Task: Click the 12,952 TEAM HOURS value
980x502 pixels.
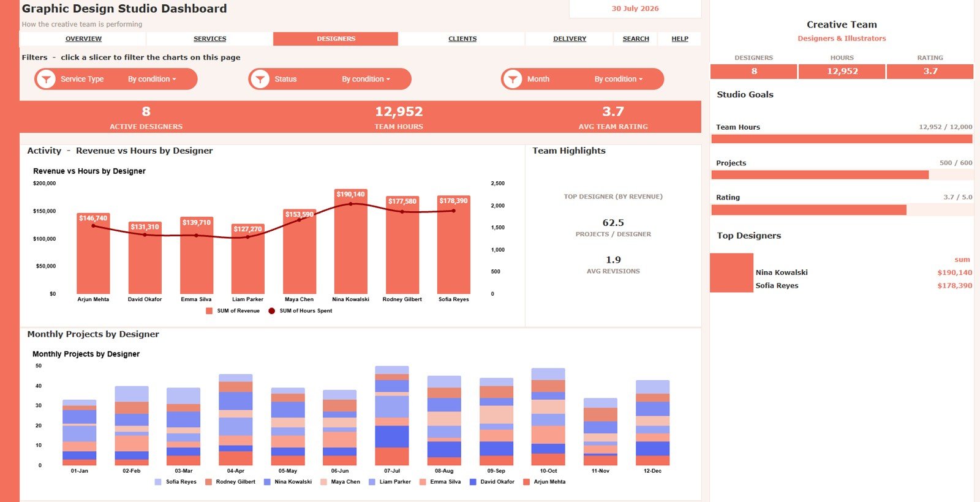Action: pyautogui.click(x=399, y=111)
